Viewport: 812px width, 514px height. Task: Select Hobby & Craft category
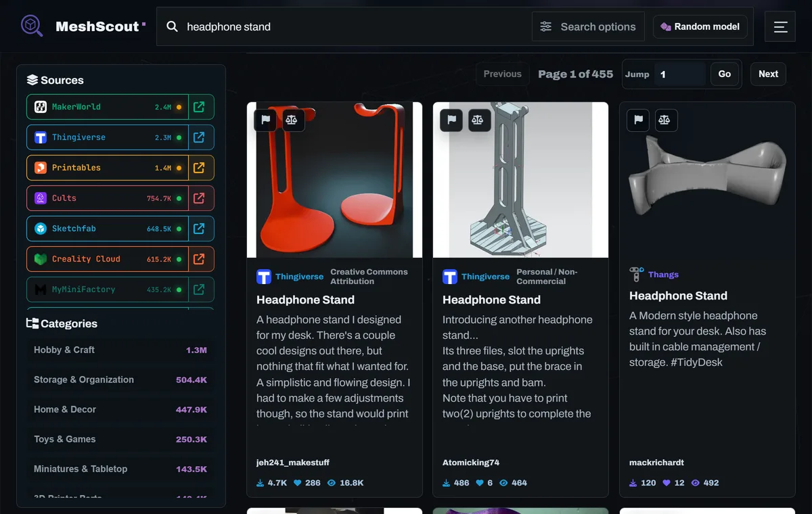click(x=120, y=350)
